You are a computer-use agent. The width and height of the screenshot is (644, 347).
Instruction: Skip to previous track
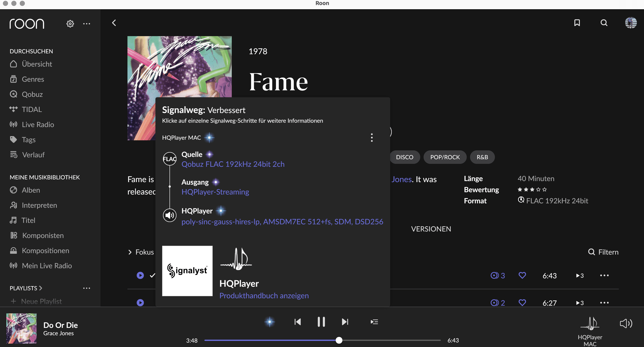click(298, 322)
